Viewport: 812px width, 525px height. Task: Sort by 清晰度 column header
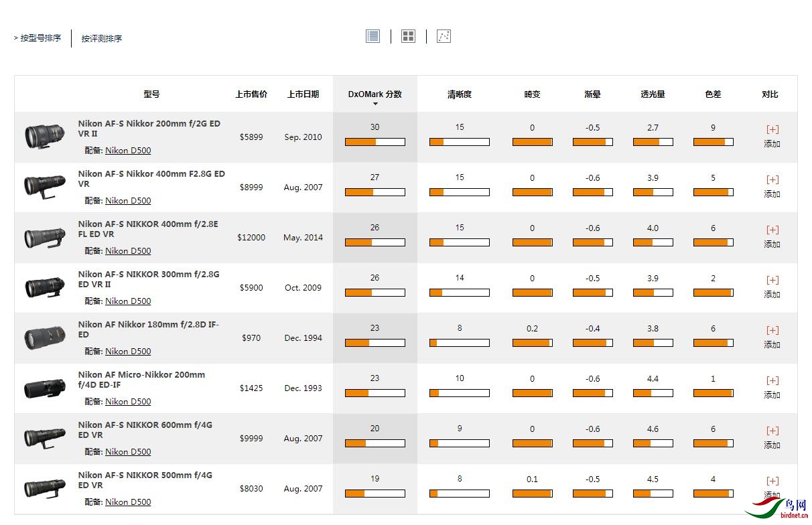click(460, 94)
